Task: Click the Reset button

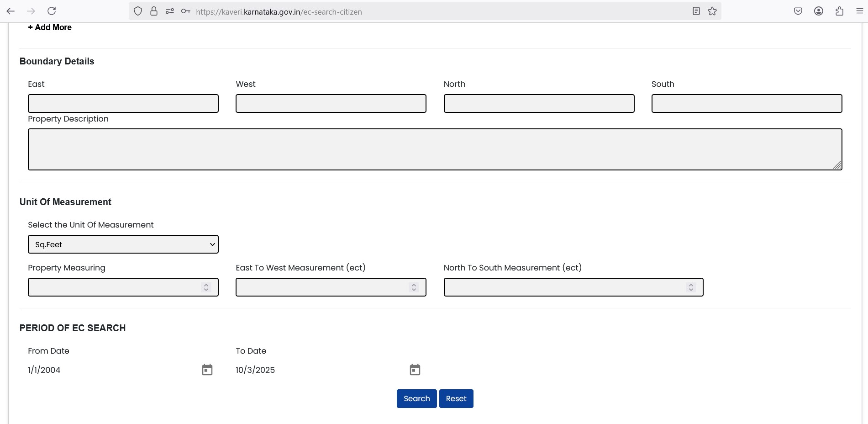Action: coord(456,399)
